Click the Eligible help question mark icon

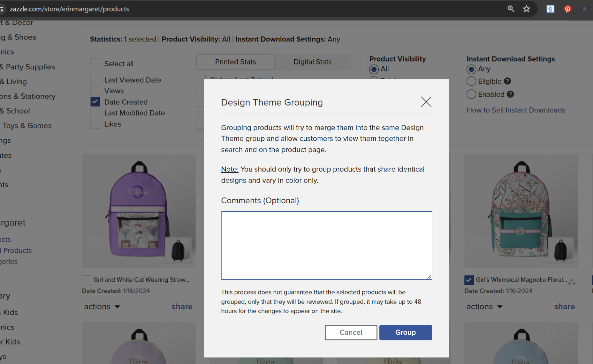(507, 81)
